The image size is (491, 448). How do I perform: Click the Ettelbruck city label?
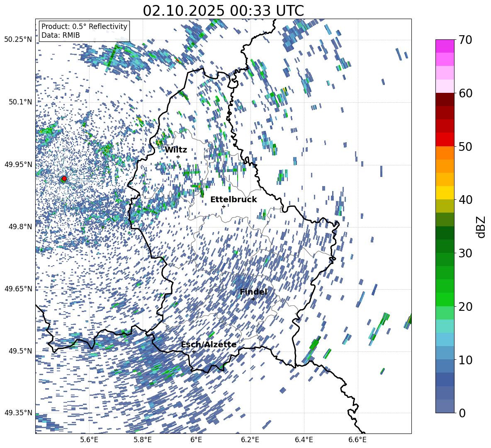[x=233, y=200]
